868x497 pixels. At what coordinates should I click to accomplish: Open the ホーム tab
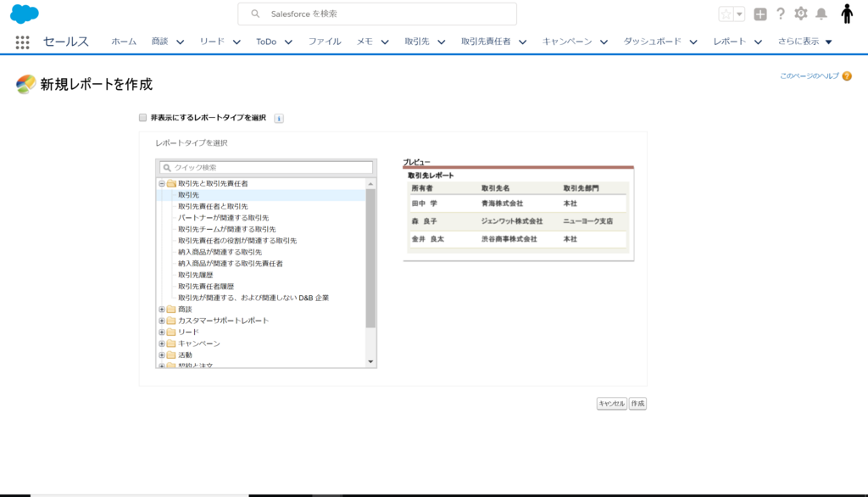point(124,42)
